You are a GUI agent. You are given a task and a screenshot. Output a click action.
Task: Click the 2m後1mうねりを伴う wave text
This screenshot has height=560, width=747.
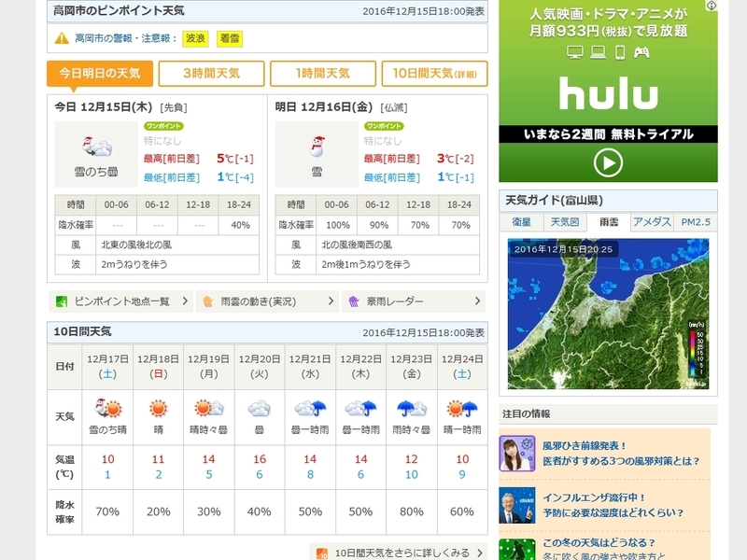click(x=365, y=264)
